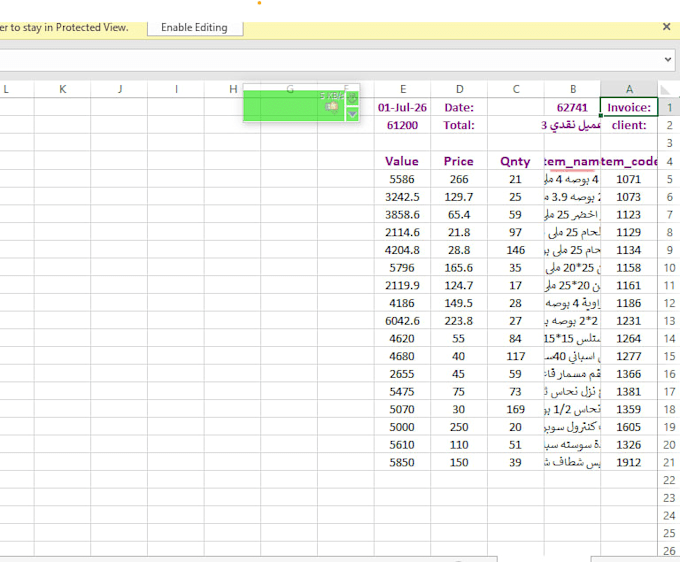Image resolution: width=680 pixels, height=562 pixels.
Task: Click item code cell 1381
Action: tap(629, 392)
